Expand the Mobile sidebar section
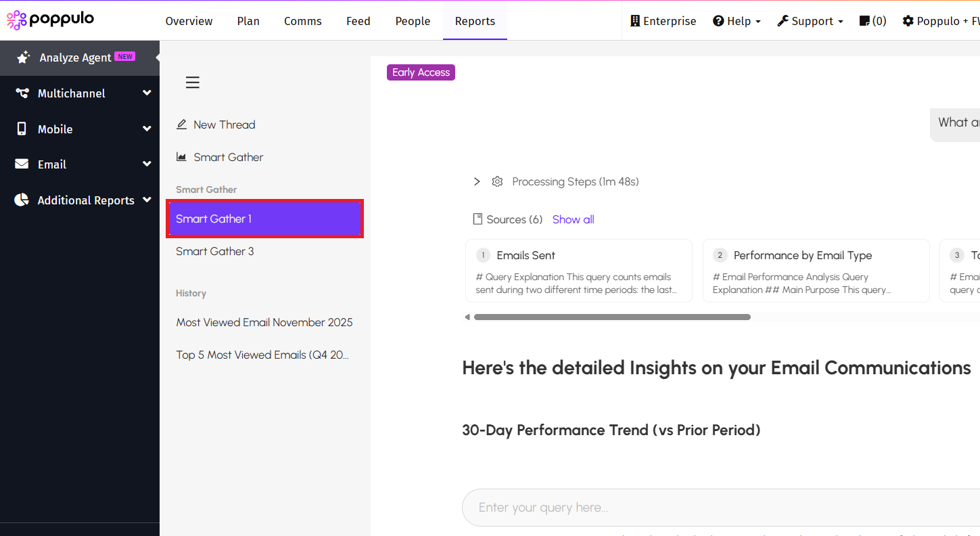Screen dimensions: 980x536 [147, 129]
